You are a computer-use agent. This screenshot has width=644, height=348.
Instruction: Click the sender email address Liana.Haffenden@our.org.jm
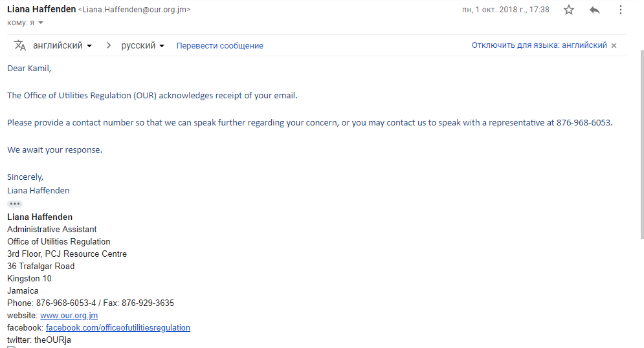pyautogui.click(x=134, y=10)
